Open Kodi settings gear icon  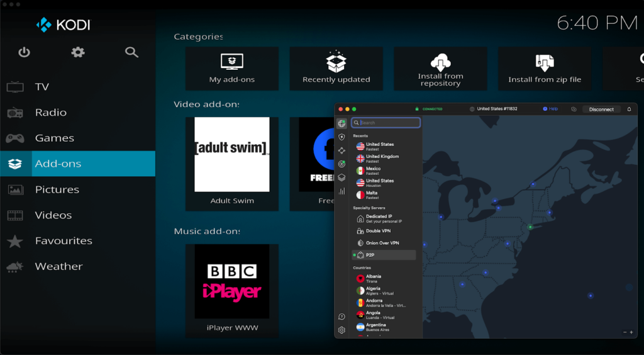[x=77, y=52]
